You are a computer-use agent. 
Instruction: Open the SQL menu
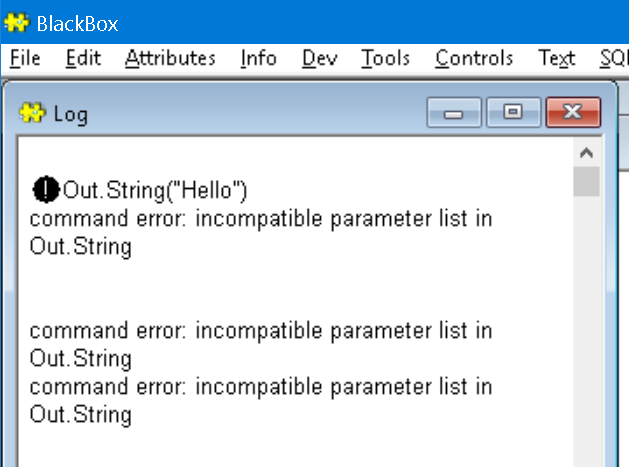click(613, 59)
